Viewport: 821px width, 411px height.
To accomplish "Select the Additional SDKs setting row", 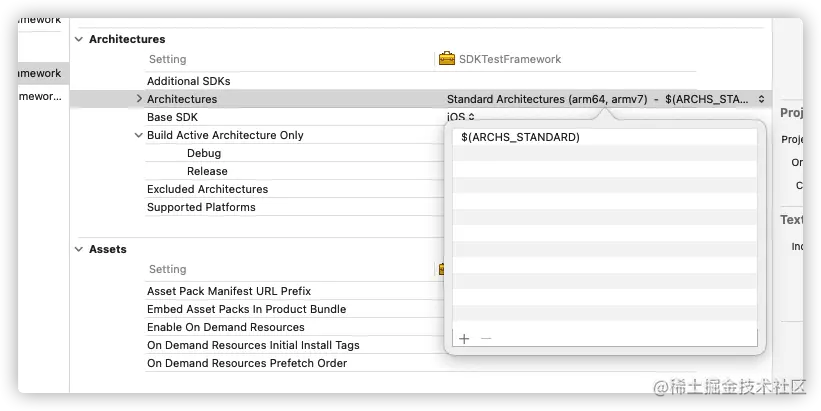I will [x=188, y=81].
